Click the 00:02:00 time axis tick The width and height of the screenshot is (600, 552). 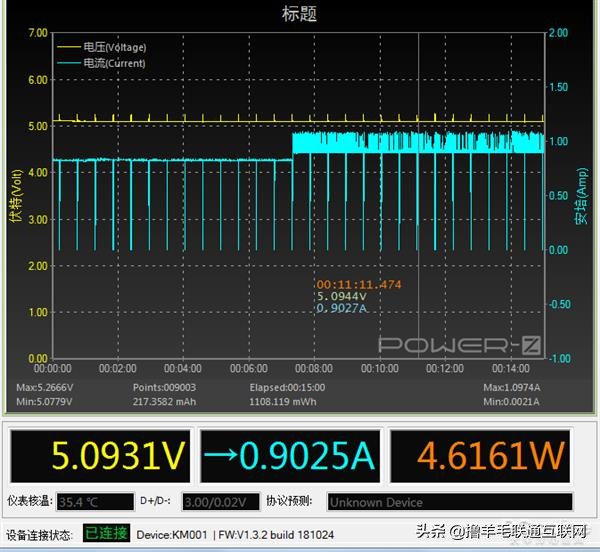click(x=118, y=368)
